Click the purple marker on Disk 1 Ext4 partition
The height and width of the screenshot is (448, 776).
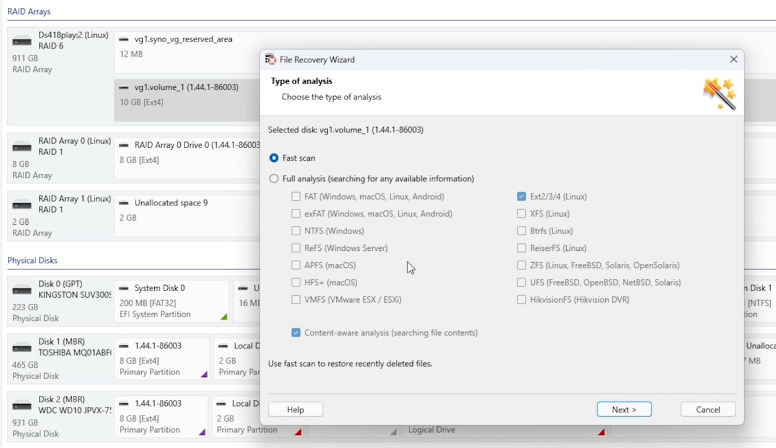click(x=204, y=374)
